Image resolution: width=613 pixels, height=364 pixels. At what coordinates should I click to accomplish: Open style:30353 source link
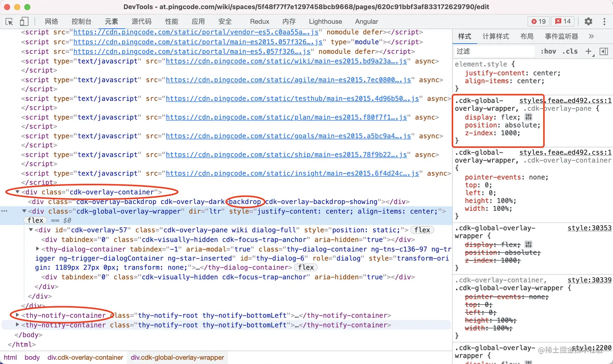click(589, 228)
